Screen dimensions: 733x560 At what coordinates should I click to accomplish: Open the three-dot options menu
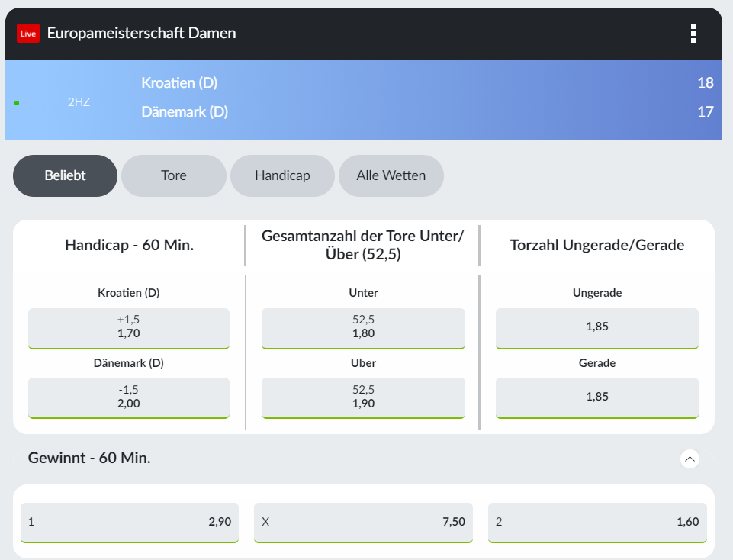[x=693, y=34]
